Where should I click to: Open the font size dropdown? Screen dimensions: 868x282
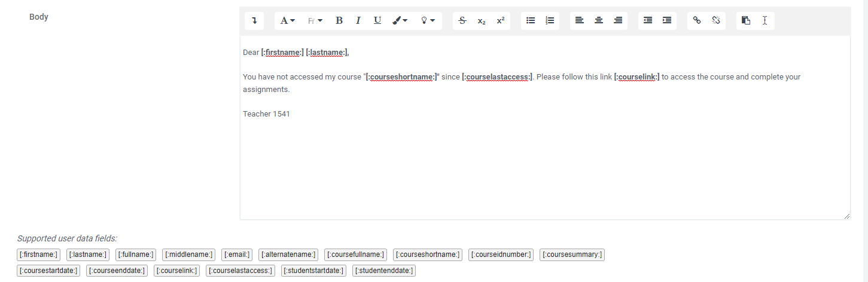click(x=288, y=21)
